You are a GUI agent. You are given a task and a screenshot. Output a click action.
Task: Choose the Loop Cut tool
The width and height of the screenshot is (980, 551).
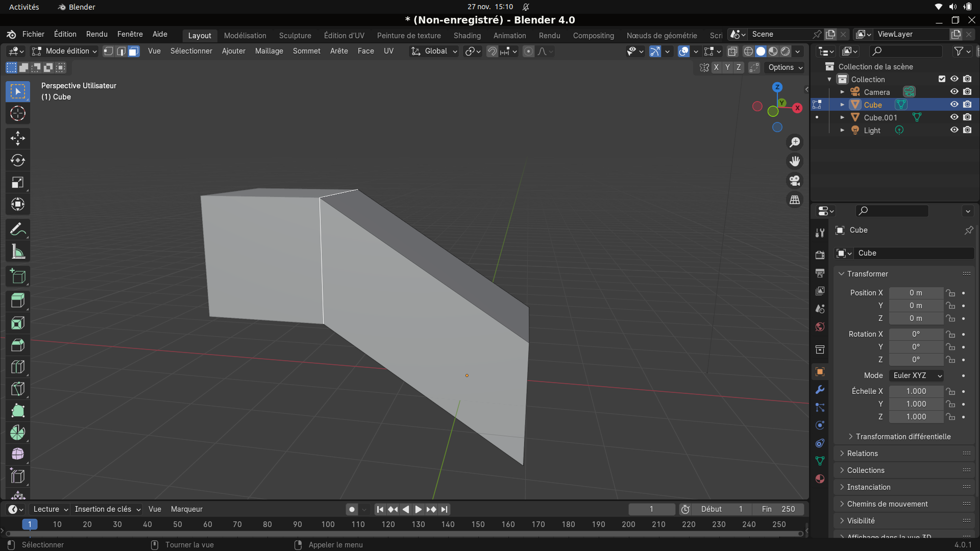[x=18, y=367]
